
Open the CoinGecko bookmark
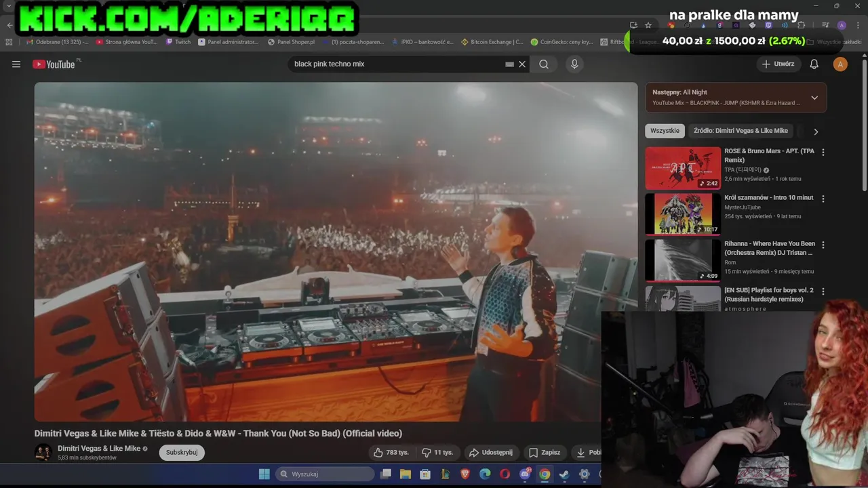coord(562,42)
